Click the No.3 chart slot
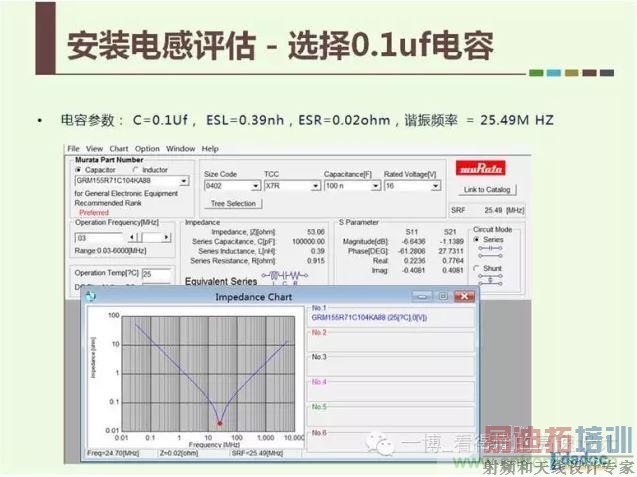The height and width of the screenshot is (477, 637). (390, 364)
